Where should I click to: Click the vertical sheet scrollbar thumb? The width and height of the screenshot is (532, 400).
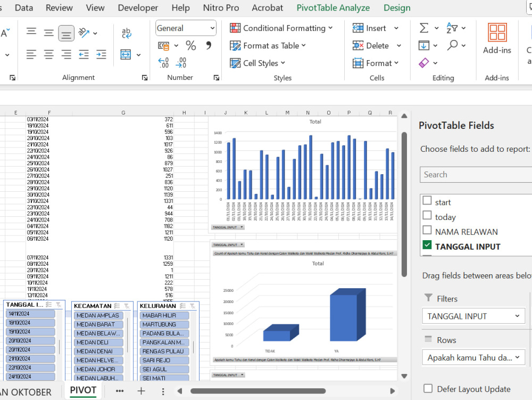[x=404, y=205]
